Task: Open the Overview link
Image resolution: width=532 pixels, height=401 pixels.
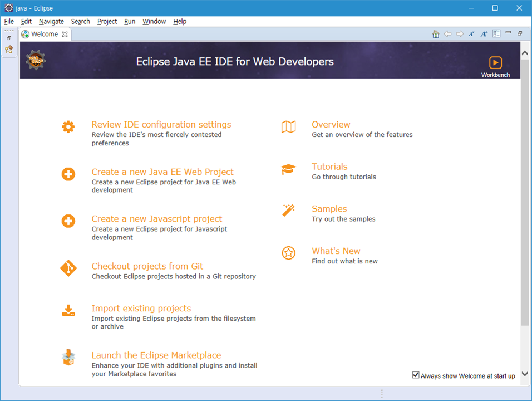Action: click(331, 124)
